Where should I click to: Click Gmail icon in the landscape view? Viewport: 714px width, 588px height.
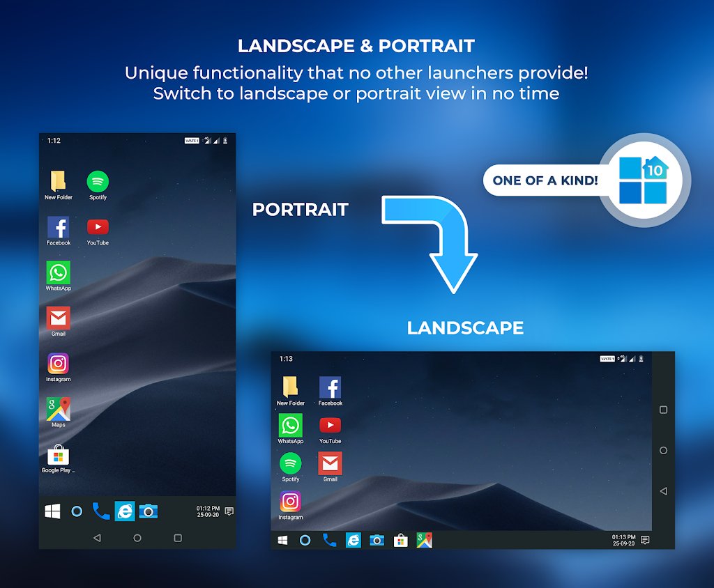click(330, 463)
